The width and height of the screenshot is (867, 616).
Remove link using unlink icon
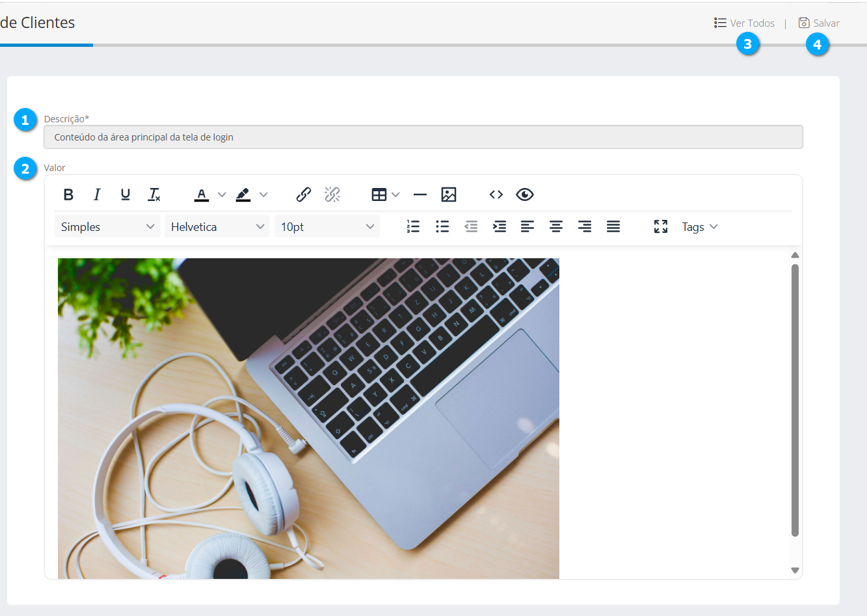point(332,194)
